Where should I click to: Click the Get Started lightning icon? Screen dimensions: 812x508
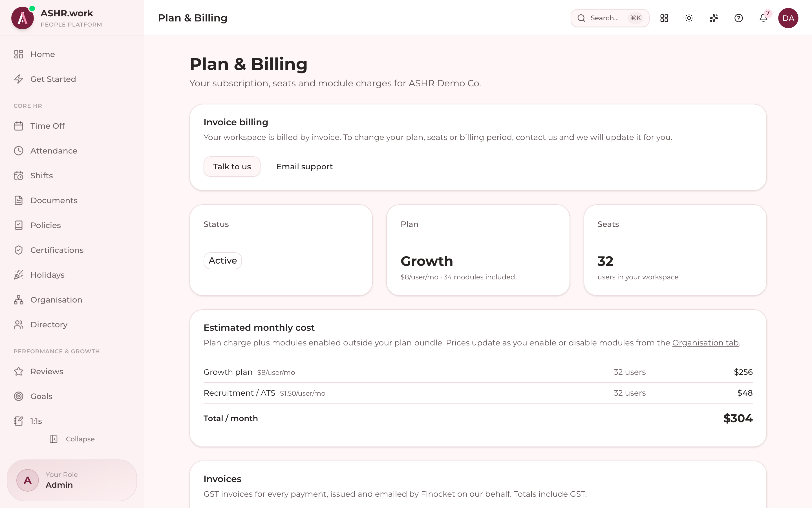19,79
